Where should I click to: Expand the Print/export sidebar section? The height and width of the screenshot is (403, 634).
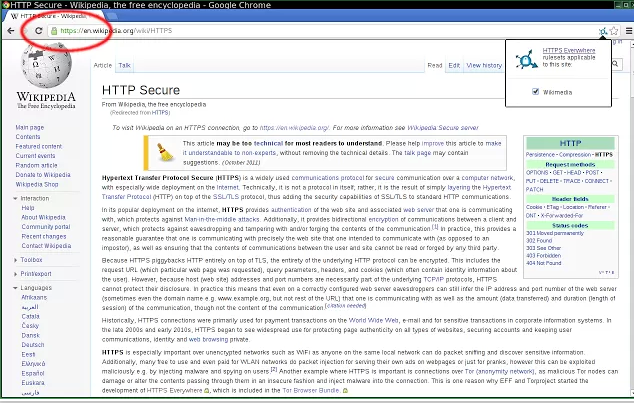coord(15,274)
